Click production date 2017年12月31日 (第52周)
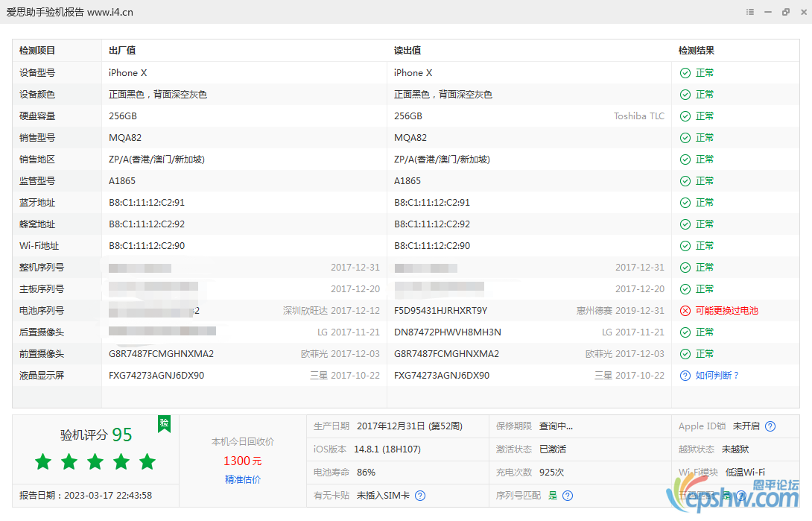The width and height of the screenshot is (812, 521). (410, 426)
